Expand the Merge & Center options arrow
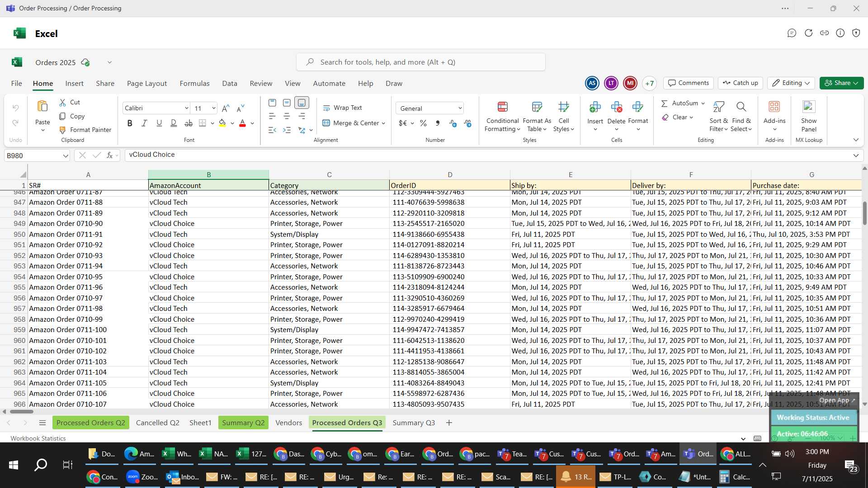 click(x=383, y=123)
